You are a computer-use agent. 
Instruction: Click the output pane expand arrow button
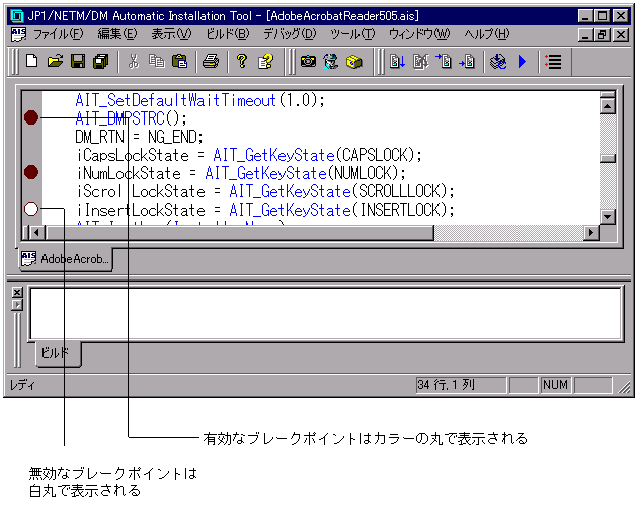click(17, 305)
